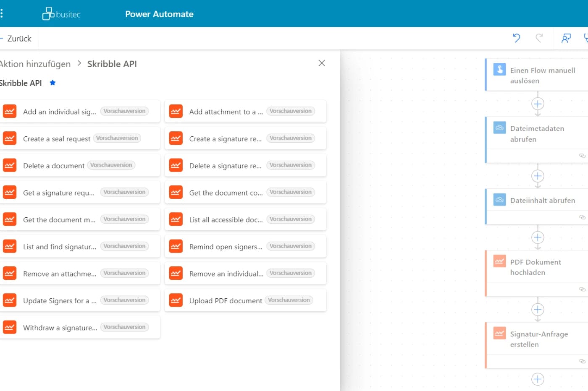Open the Dateiinhalt abrufen step

537,206
